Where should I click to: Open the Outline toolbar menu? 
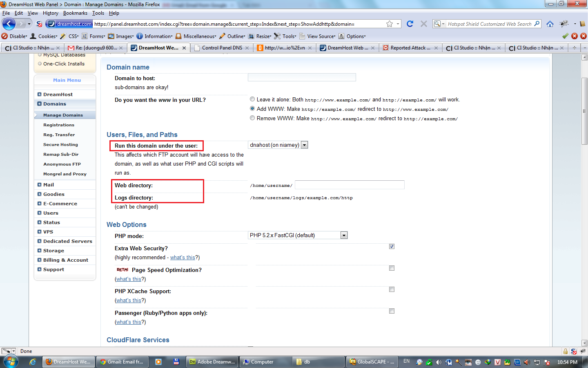tap(232, 36)
